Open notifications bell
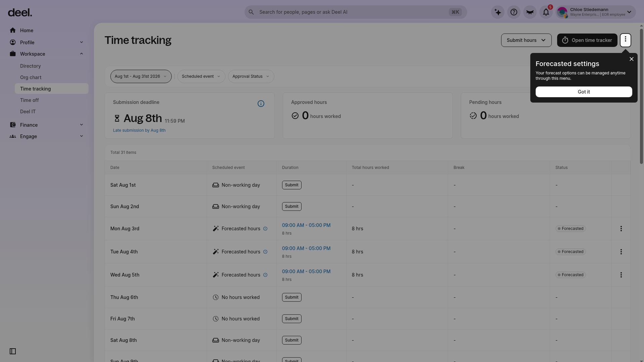 point(546,12)
